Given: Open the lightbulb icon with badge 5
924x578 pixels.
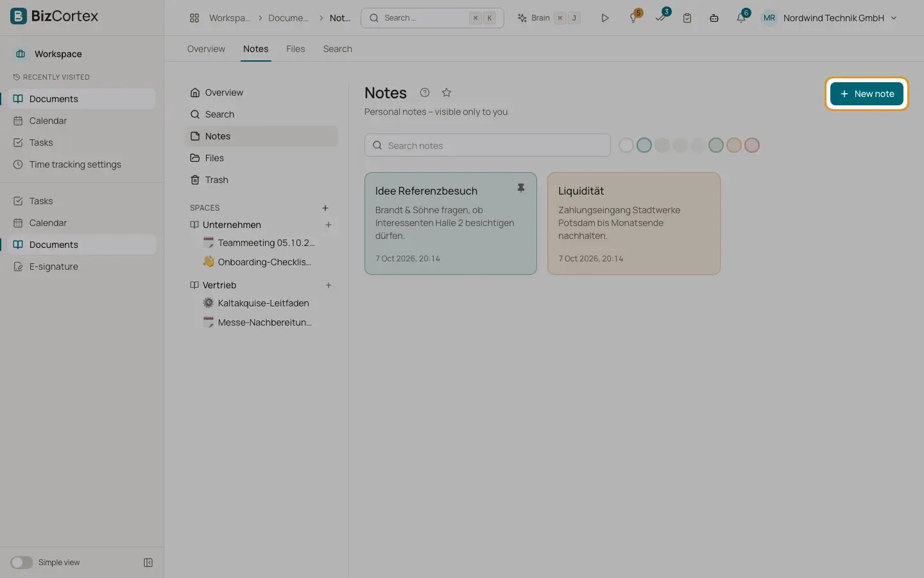Looking at the screenshot, I should click(634, 17).
